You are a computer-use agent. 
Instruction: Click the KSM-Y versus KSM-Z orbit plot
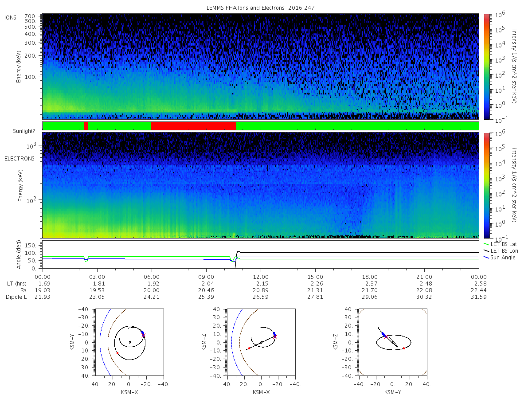pyautogui.click(x=392, y=342)
